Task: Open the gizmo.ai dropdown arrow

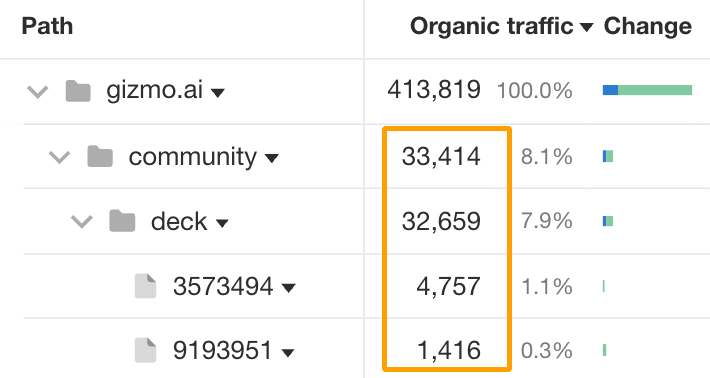Action: (x=218, y=93)
